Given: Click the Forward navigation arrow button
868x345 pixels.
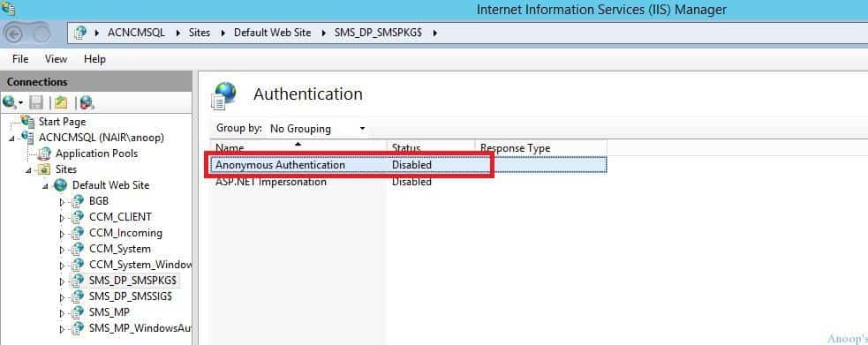Looking at the screenshot, I should 42,34.
